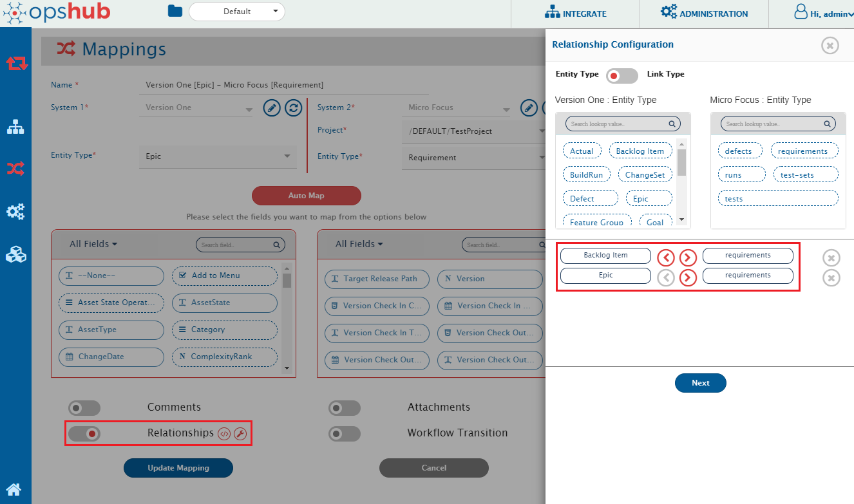Click right arrow for Epic relationship row
This screenshot has width=854, height=504.
(x=688, y=278)
